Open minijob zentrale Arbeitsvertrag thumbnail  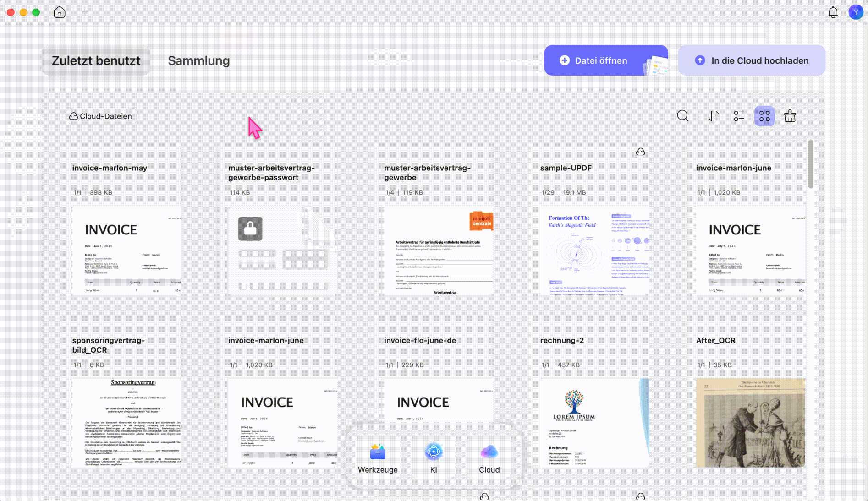coord(439,250)
